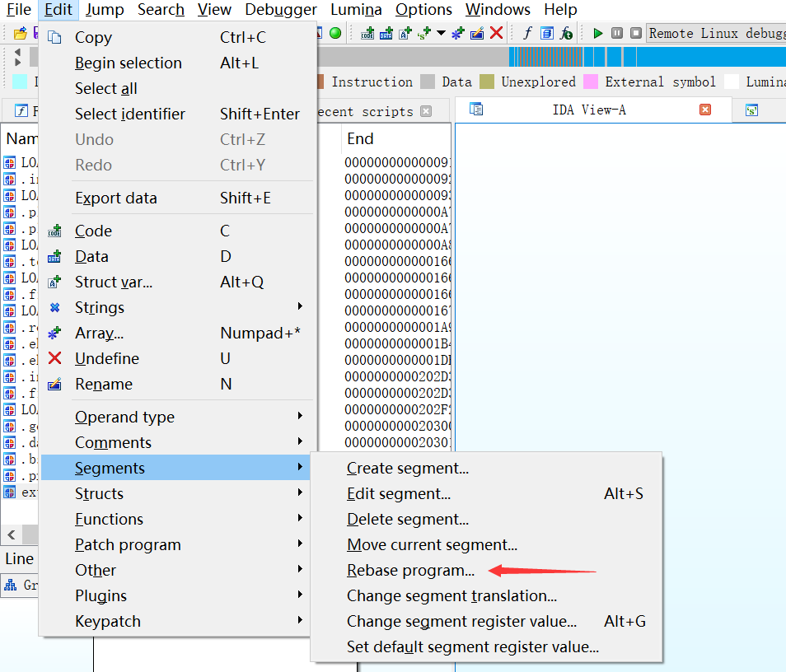Click the Code icon in Edit menu
This screenshot has width=786, height=672.
pos(54,231)
